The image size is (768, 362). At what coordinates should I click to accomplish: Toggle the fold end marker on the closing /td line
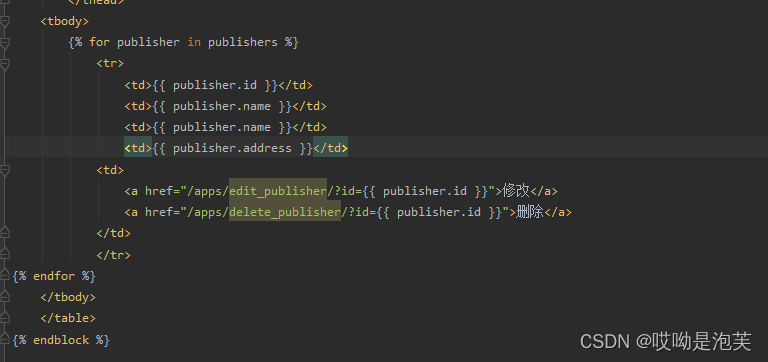[x=4, y=233]
